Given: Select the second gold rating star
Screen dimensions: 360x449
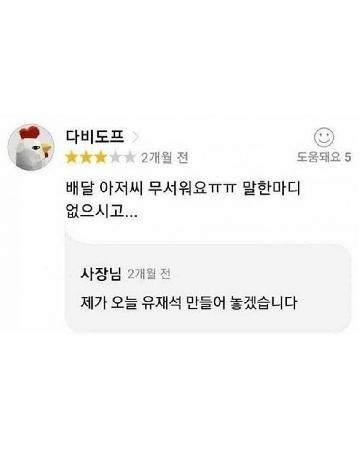Looking at the screenshot, I should coord(86,157).
